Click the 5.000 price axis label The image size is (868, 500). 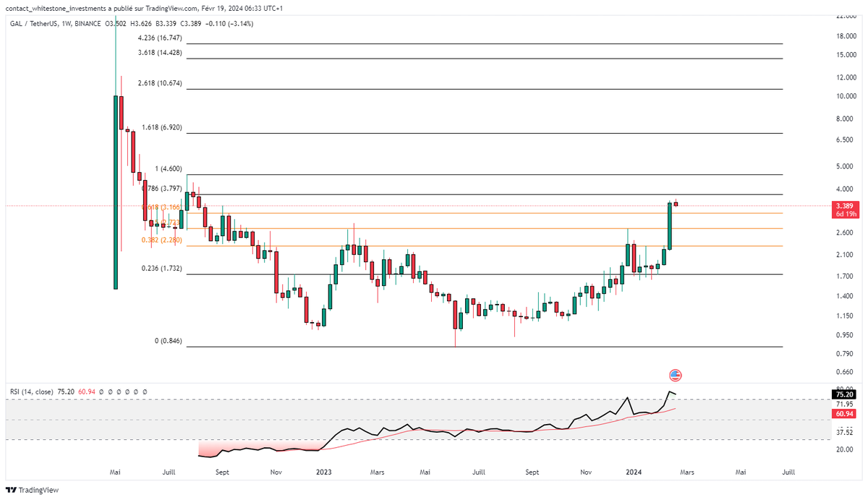846,166
